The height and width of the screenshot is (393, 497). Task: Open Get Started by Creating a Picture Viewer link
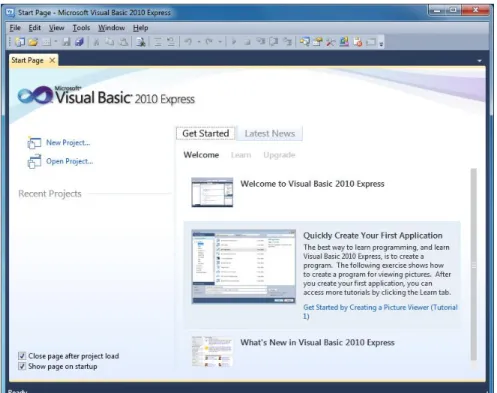click(380, 312)
